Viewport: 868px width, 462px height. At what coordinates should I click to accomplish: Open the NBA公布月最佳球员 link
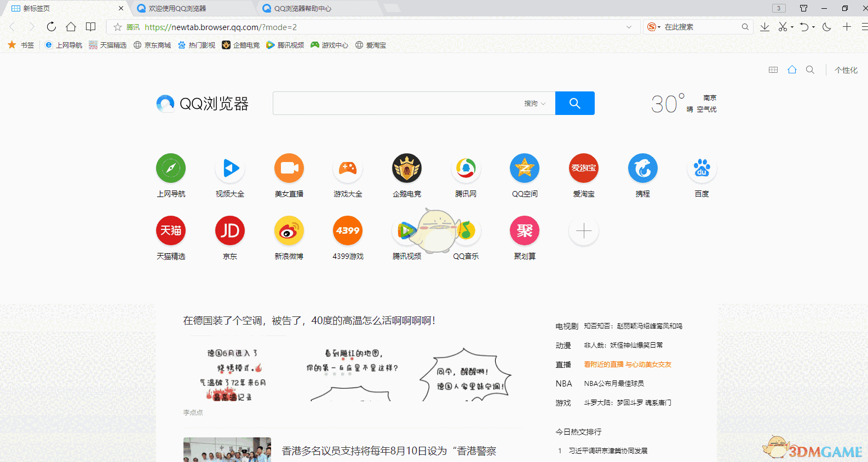[614, 383]
